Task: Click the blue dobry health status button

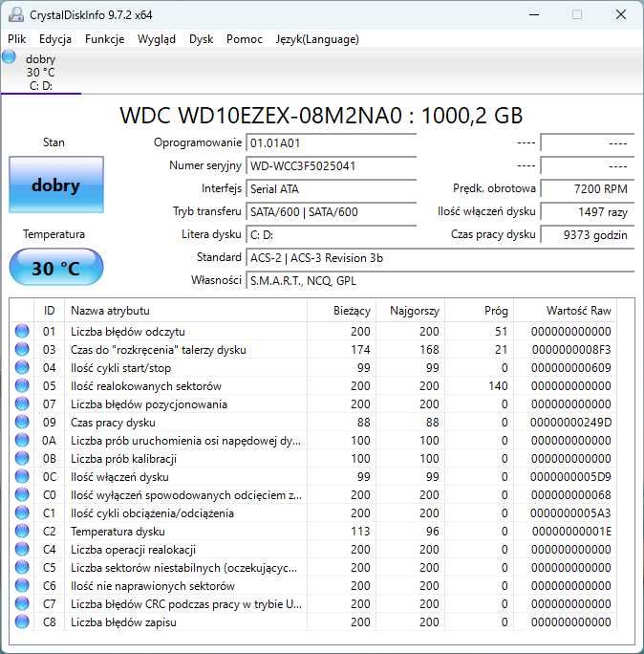Action: pos(56,185)
